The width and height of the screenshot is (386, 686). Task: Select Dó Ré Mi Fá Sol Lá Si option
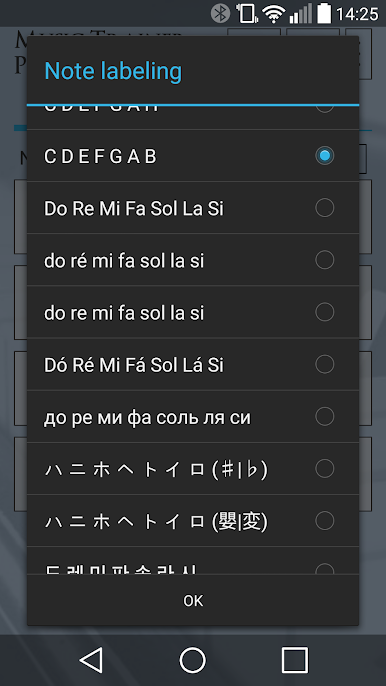click(193, 364)
